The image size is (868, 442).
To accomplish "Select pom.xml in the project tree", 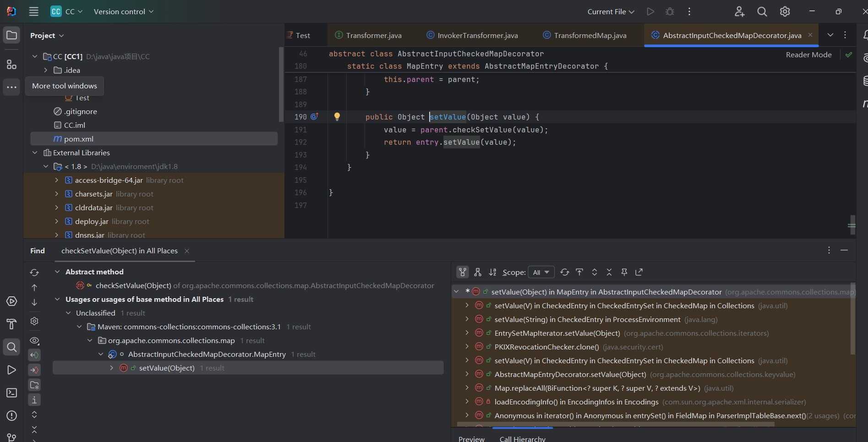I will tap(79, 139).
